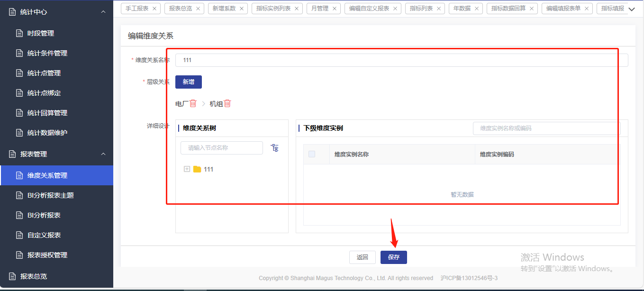Open BI分析报表主题 in the sidebar
Image resolution: width=644 pixels, height=291 pixels.
click(50, 195)
